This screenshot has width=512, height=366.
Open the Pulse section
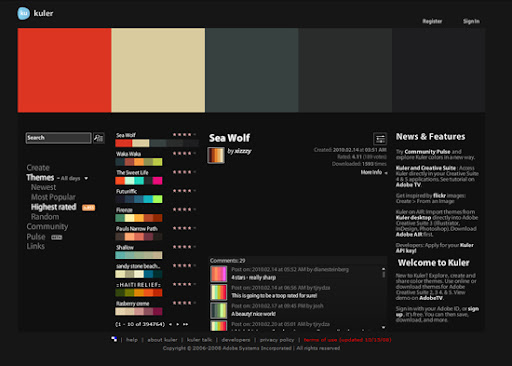pyautogui.click(x=36, y=237)
